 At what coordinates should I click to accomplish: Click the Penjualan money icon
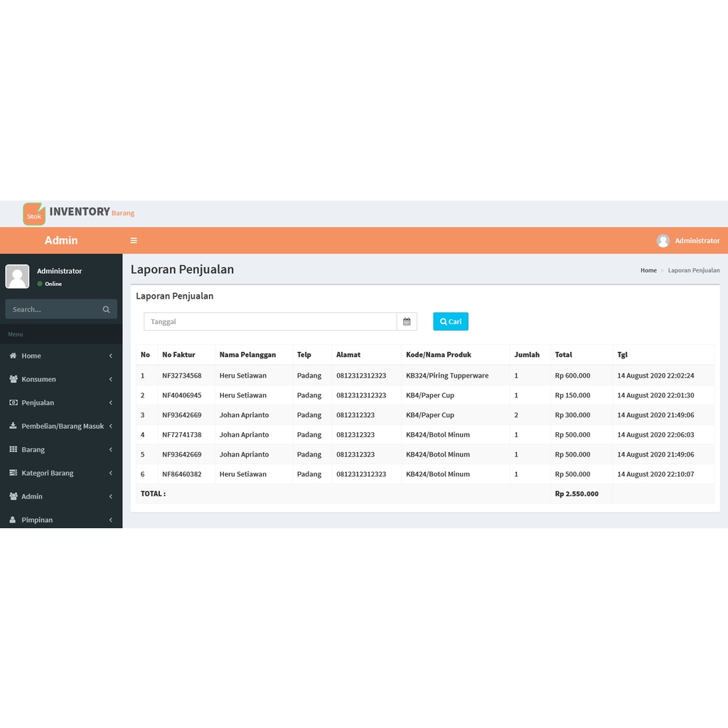click(x=14, y=402)
